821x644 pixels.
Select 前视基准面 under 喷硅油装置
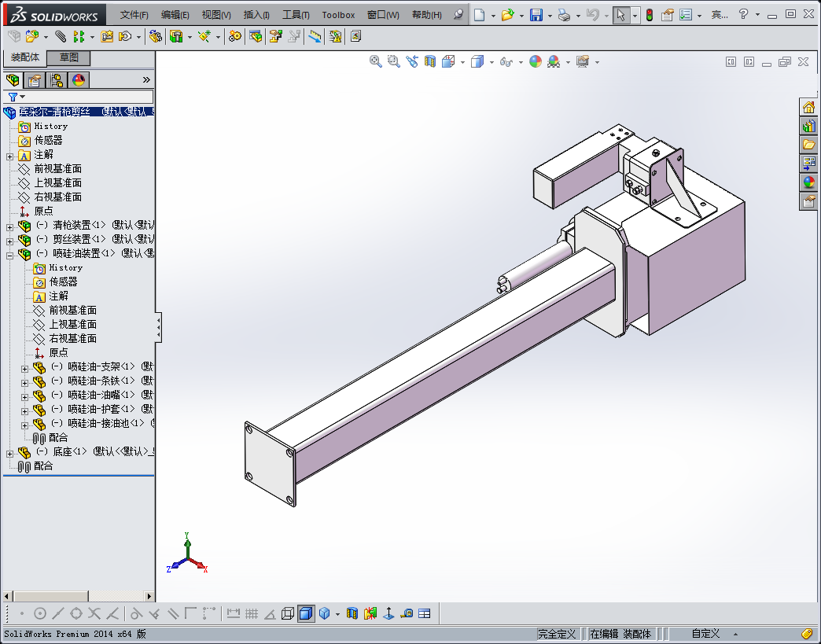coord(73,310)
